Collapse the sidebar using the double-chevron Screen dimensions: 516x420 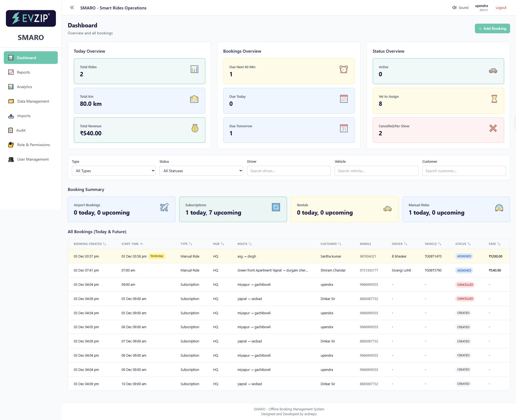click(x=72, y=8)
